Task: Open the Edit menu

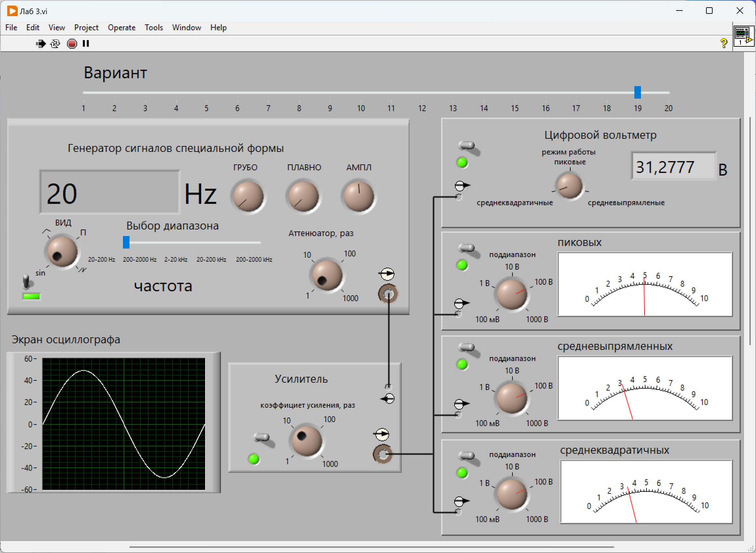Action: click(33, 27)
